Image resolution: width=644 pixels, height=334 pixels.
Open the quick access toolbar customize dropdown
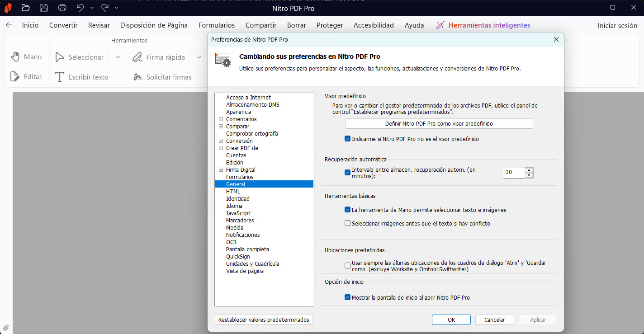pyautogui.click(x=116, y=8)
